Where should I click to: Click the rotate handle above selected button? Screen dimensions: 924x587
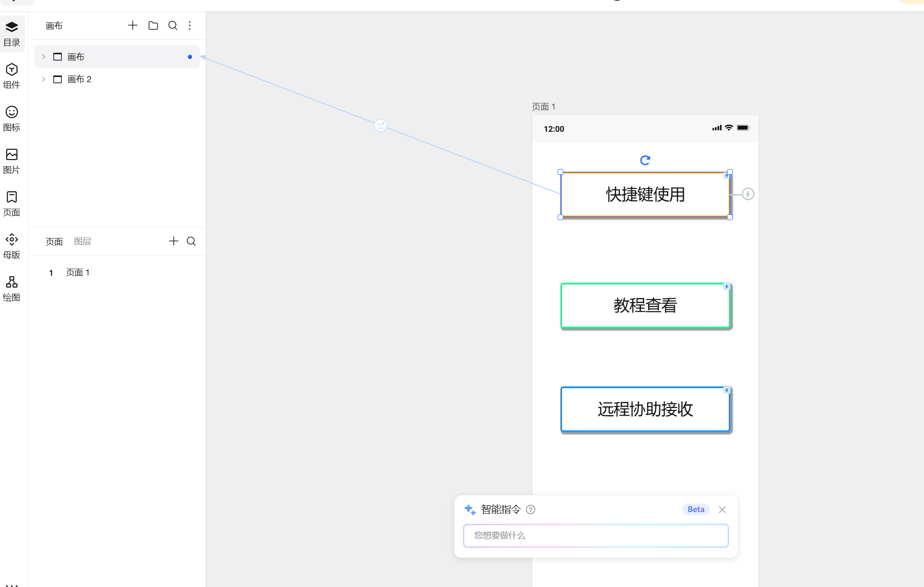(x=645, y=161)
